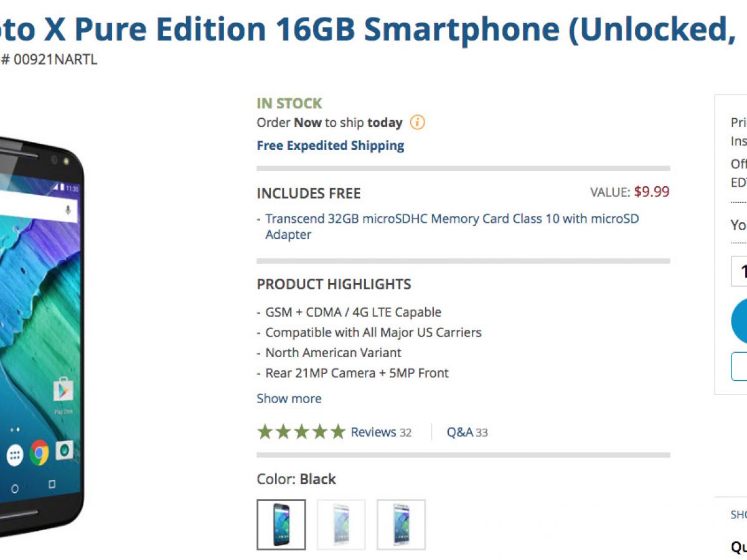747x560 pixels.
Task: Click the five-star rating icons
Action: [301, 432]
